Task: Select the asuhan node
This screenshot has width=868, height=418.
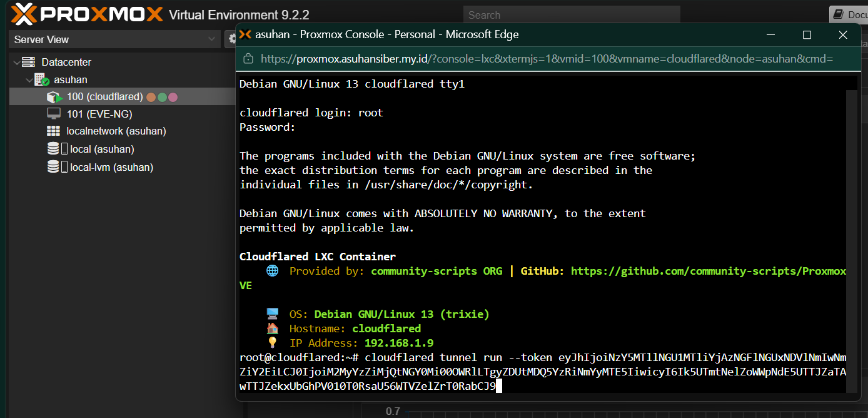Action: pyautogui.click(x=71, y=79)
